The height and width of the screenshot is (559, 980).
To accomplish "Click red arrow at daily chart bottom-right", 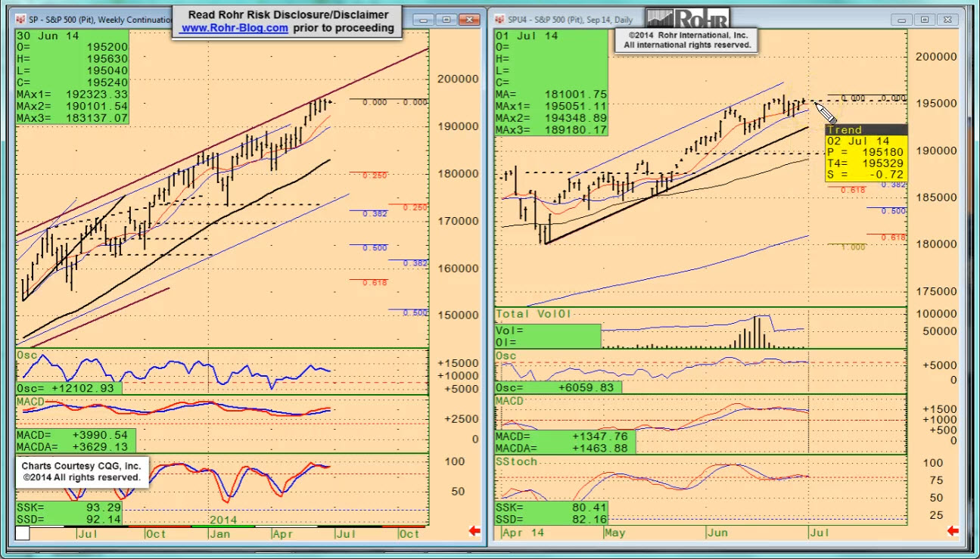I will click(x=952, y=531).
